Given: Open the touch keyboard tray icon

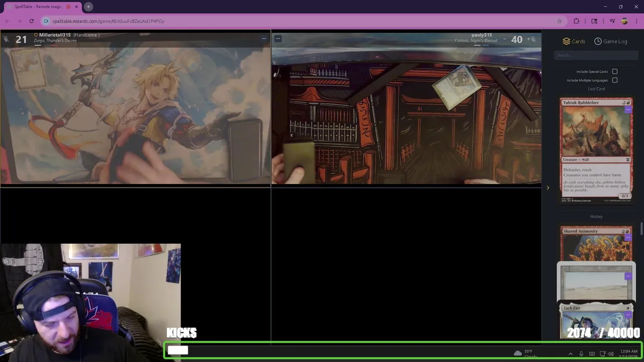Looking at the screenshot, I should (592, 354).
